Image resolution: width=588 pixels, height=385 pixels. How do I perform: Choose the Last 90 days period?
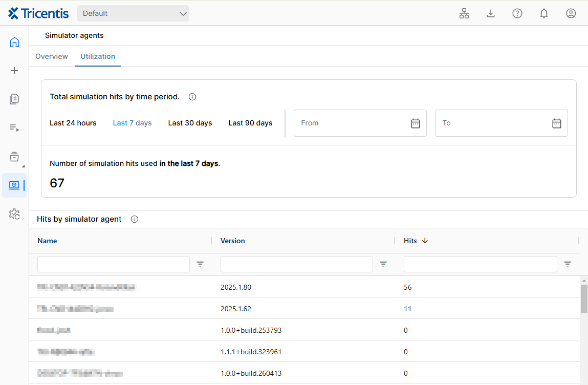[x=250, y=123]
